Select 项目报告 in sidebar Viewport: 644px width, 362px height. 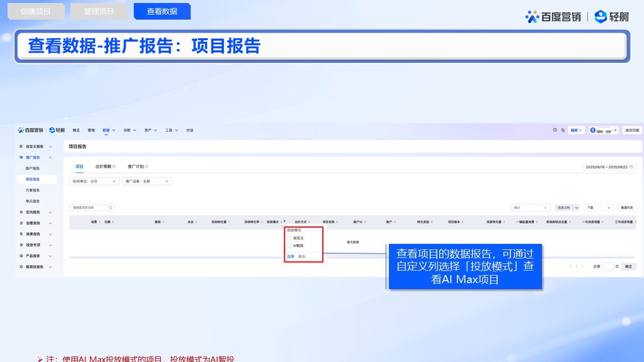(37, 179)
